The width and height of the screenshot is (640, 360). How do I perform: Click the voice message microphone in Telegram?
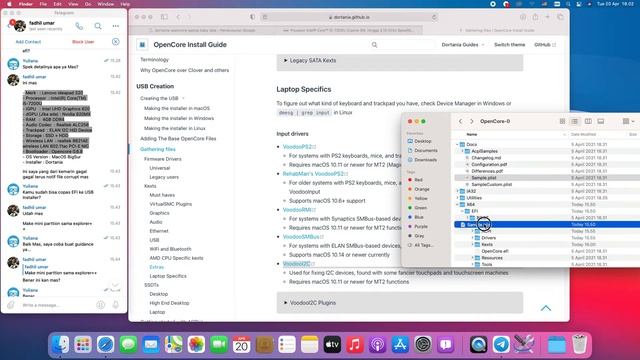116,305
